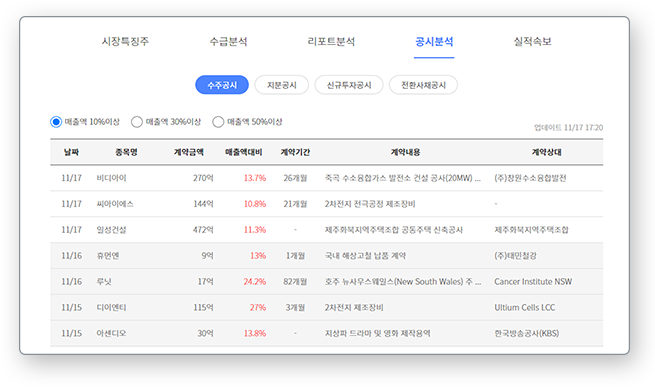Image resolution: width=655 pixels, height=387 pixels.
Task: Click the 13.8% sales ratio value
Action: click(x=255, y=334)
